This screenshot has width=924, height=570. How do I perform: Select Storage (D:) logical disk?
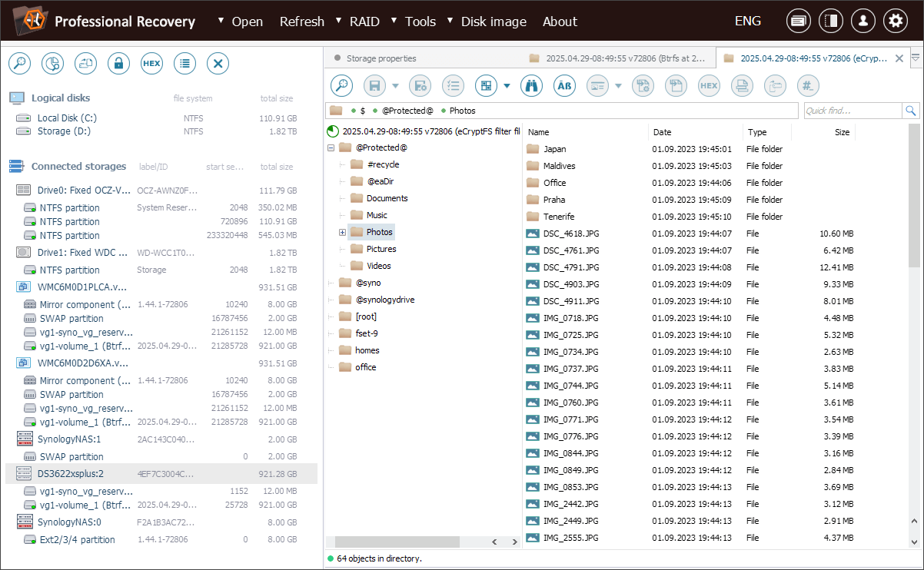64,131
